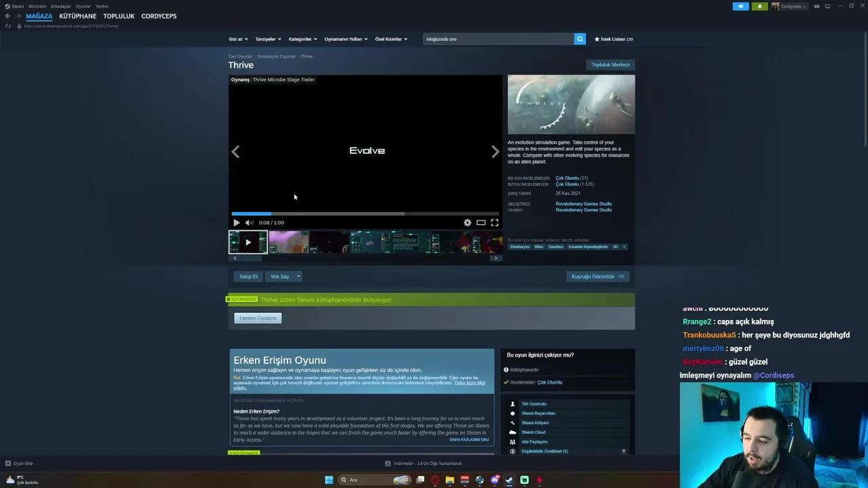Viewport: 868px width, 488px height.
Task: Expand the Göz at store menu
Action: pos(238,39)
